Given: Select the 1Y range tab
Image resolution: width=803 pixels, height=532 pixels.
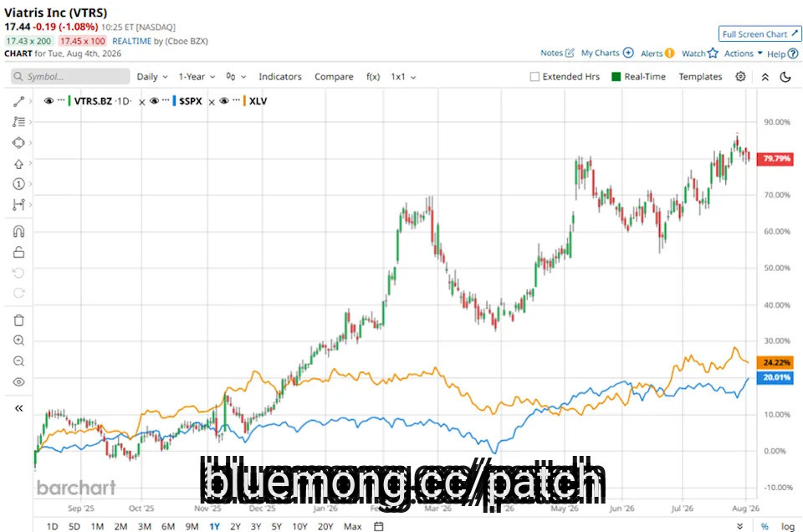Looking at the screenshot, I should 215,526.
